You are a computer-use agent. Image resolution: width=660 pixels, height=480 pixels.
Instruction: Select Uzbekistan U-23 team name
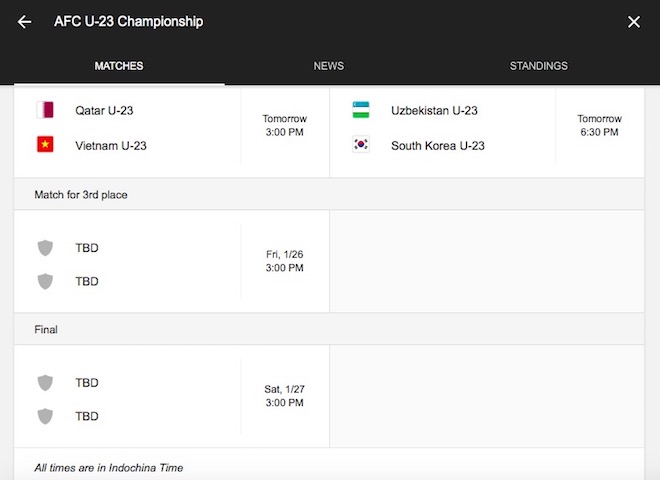pyautogui.click(x=434, y=110)
